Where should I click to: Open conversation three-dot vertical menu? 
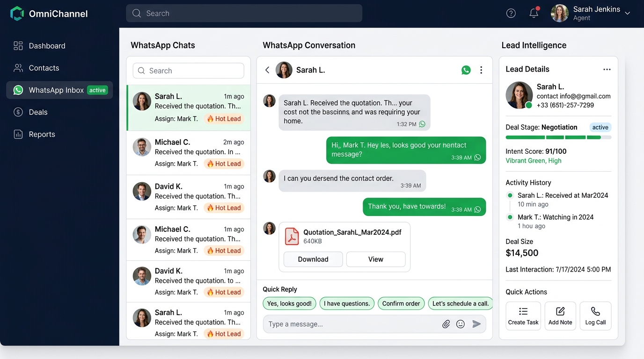[x=481, y=70]
